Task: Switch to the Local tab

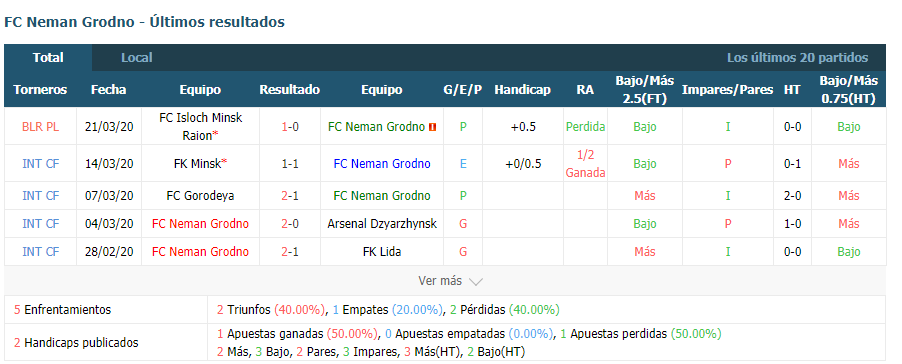Action: 137,58
